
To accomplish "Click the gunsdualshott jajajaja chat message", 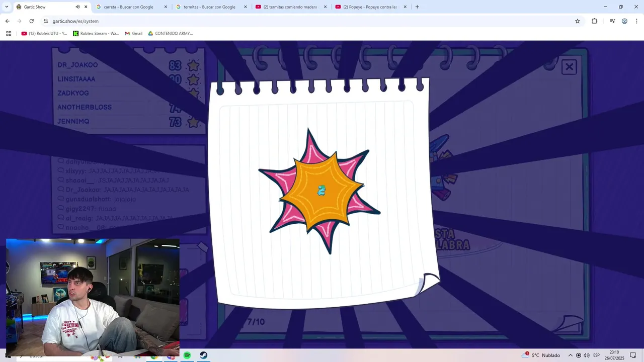I will 97,199.
